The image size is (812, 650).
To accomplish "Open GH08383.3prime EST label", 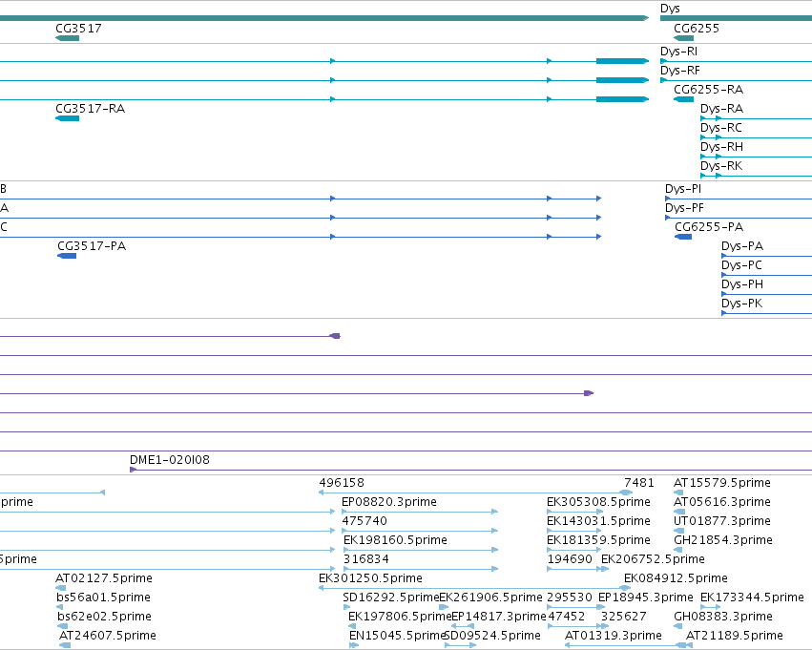I will (x=723, y=617).
